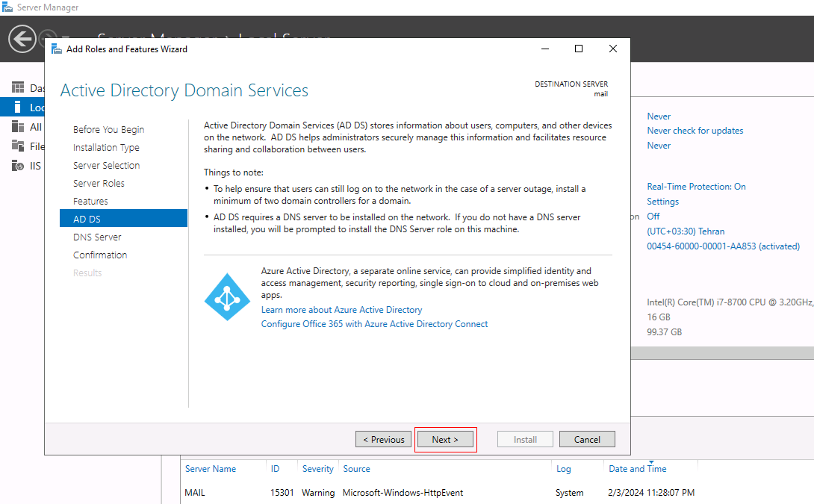Click Never check for updates link

pyautogui.click(x=695, y=131)
